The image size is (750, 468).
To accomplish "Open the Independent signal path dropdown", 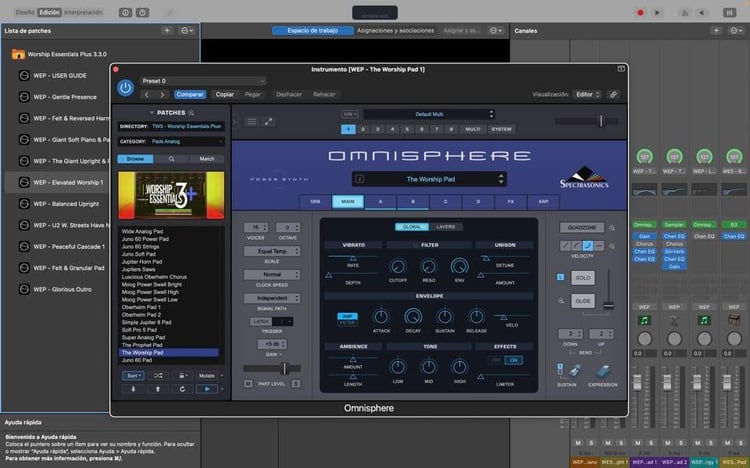I will click(272, 298).
